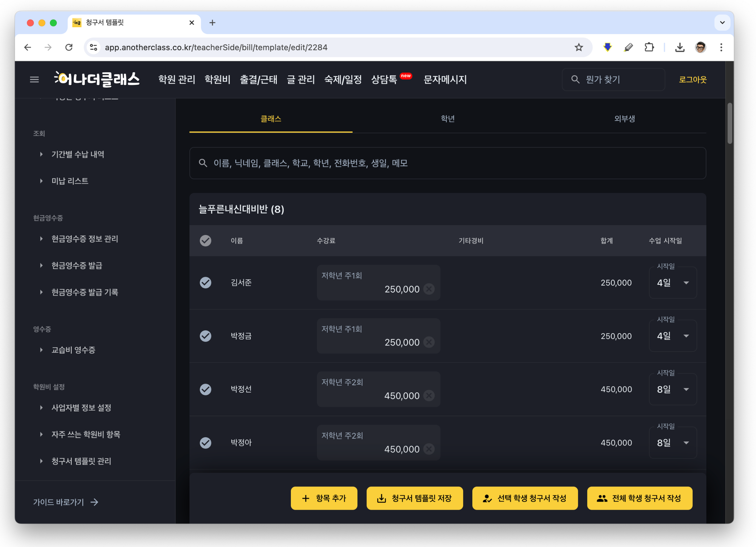Image resolution: width=756 pixels, height=547 pixels.
Task: Uncheck student 박정선
Action: 206,389
